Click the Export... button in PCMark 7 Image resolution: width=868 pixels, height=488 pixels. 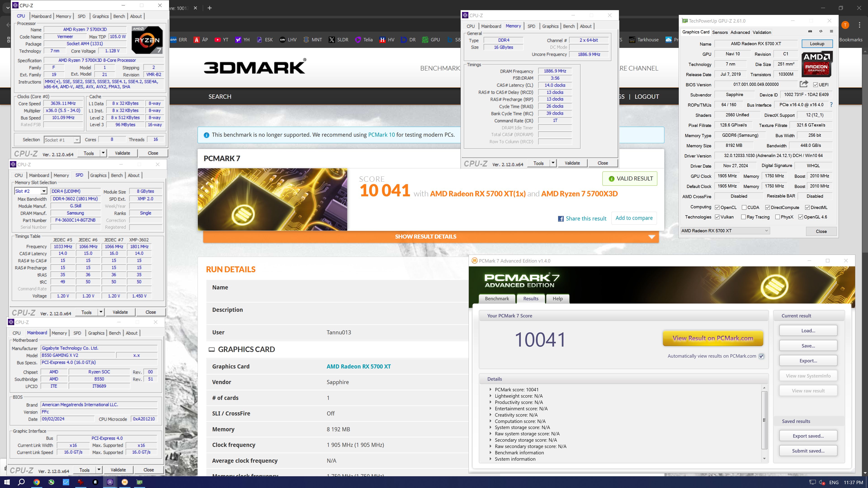(808, 361)
